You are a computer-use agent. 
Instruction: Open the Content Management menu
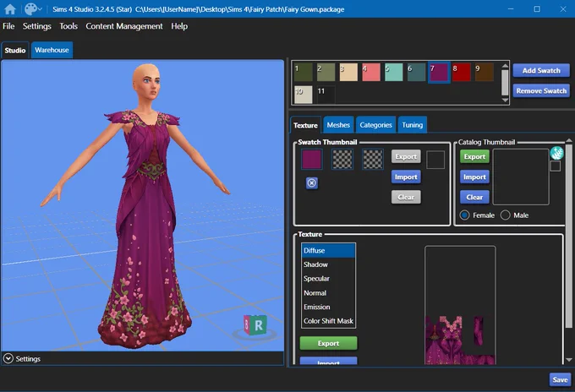[124, 26]
